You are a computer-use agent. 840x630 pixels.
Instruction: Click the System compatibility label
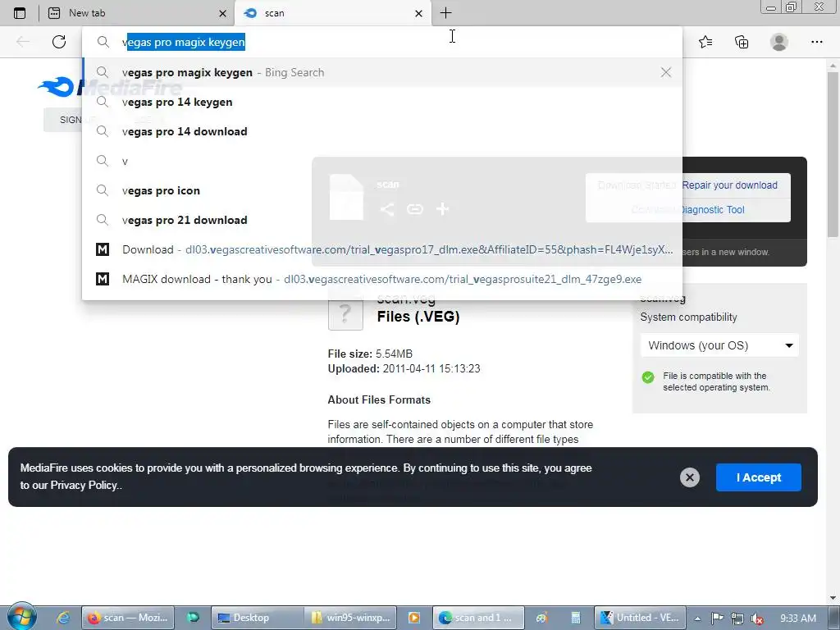pos(688,317)
